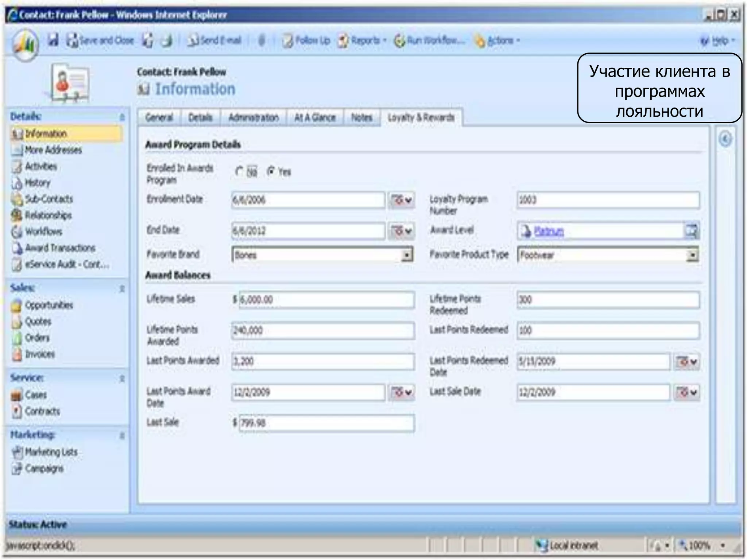Click the Follow Up toolbar icon
The width and height of the screenshot is (747, 560).
tap(306, 40)
